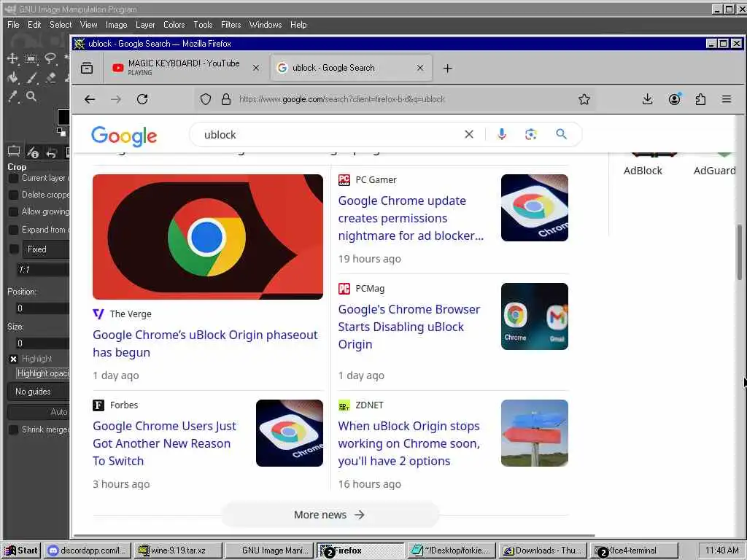Enable the Shrink merged checkbox
This screenshot has width=747, height=560.
(x=14, y=429)
